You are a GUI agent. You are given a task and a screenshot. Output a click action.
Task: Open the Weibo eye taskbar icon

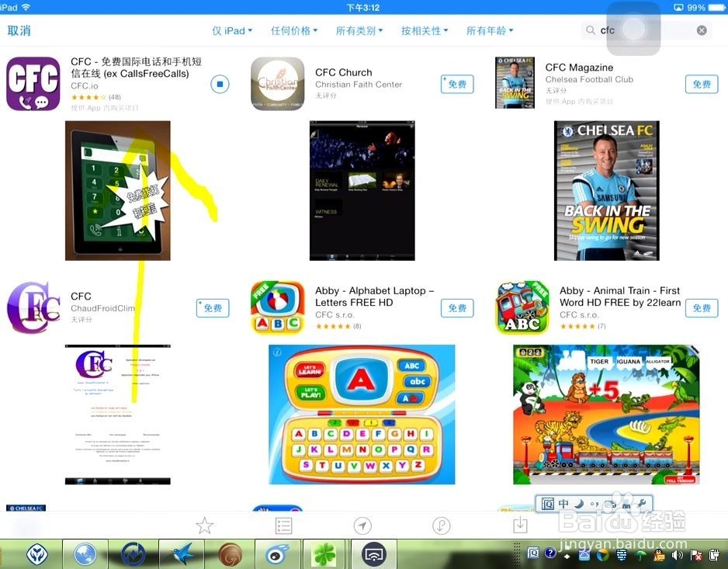(279, 553)
